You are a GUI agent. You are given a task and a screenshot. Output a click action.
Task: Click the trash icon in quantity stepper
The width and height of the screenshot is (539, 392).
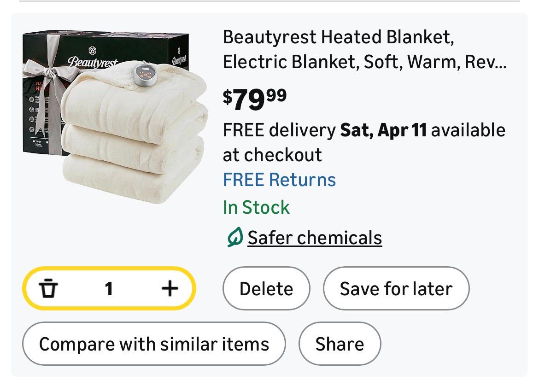[x=47, y=289]
